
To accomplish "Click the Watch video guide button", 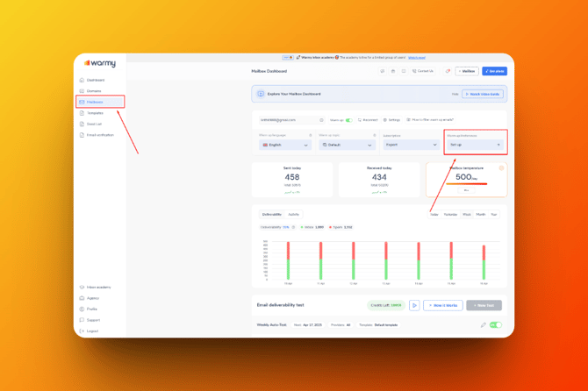I will tap(483, 94).
